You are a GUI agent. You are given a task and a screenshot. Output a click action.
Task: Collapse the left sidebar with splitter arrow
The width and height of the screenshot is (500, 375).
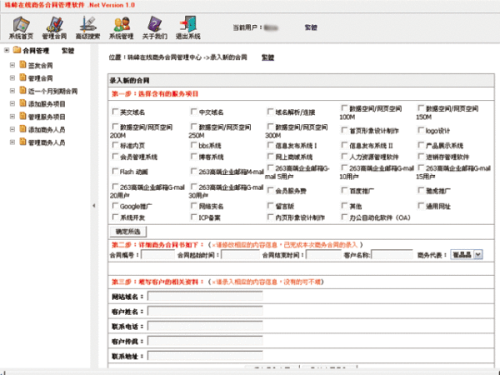coord(94,206)
